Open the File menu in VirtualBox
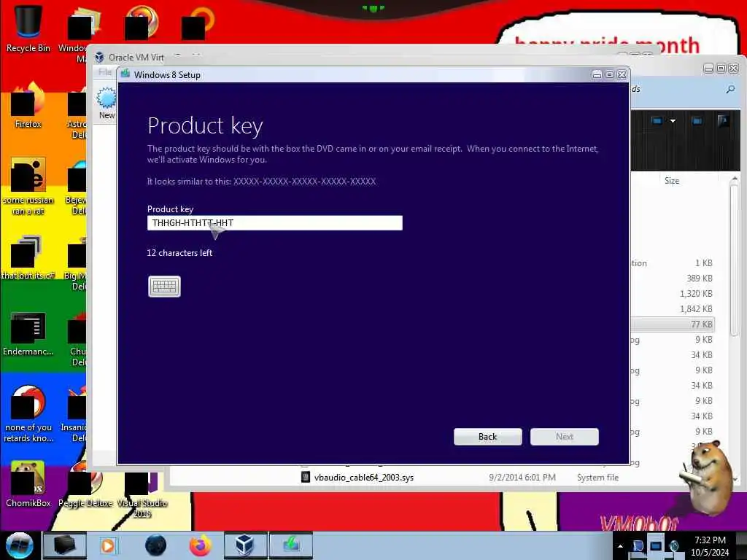The width and height of the screenshot is (747, 560). [105, 72]
